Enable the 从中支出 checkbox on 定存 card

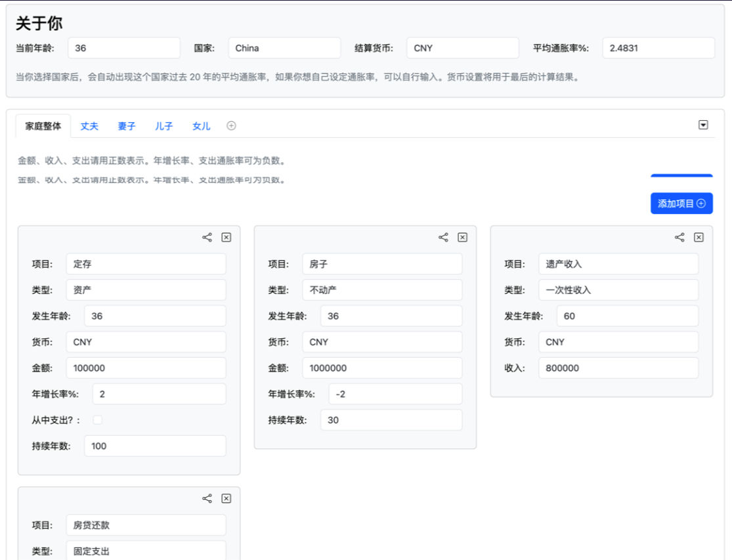coord(97,420)
